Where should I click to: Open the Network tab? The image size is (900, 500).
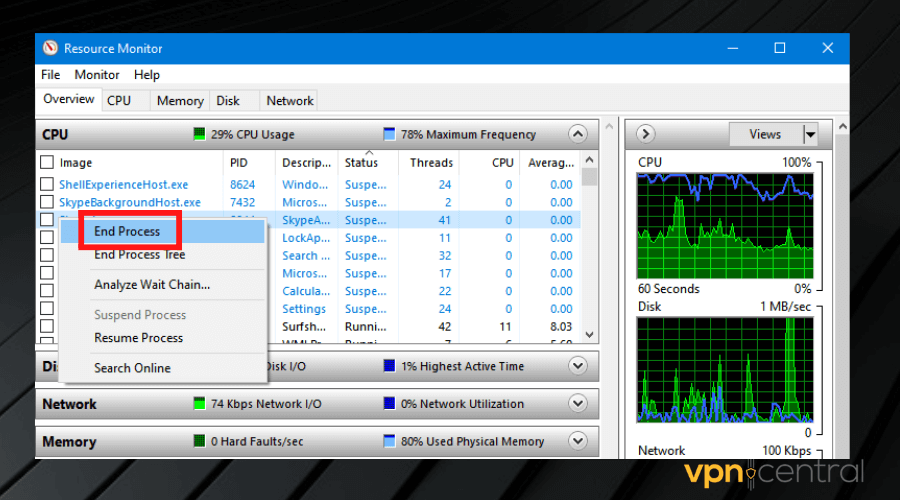(x=290, y=101)
